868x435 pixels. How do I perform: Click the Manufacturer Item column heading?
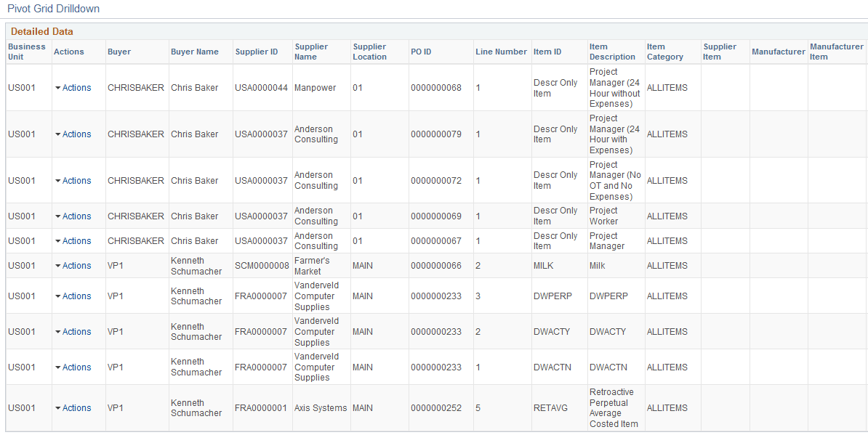pos(836,51)
